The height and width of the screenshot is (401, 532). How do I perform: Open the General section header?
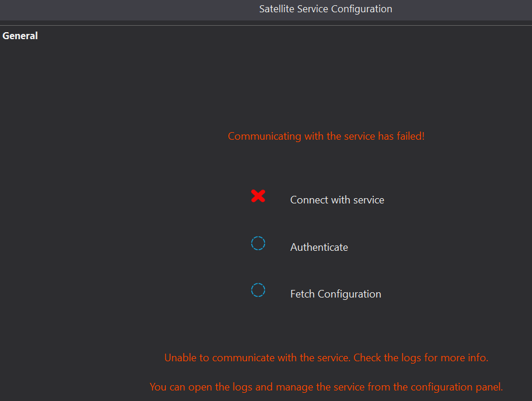click(x=20, y=36)
